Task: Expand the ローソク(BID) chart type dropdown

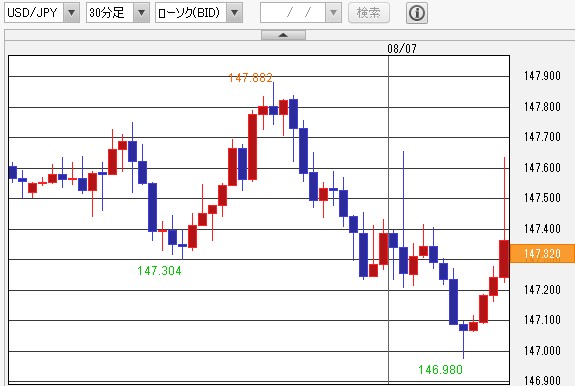Action: pyautogui.click(x=234, y=13)
